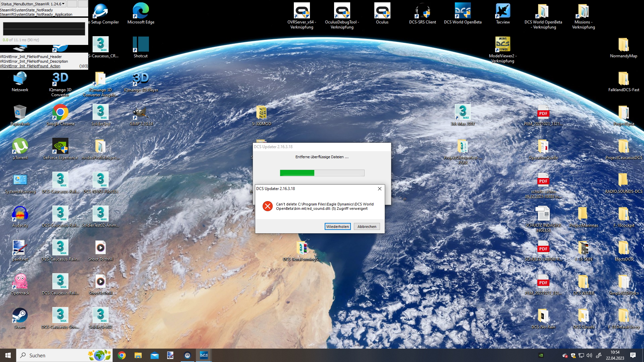Screen dimensions: 644x362
Task: Open the Papierkorb recycle bin
Action: [x=20, y=115]
